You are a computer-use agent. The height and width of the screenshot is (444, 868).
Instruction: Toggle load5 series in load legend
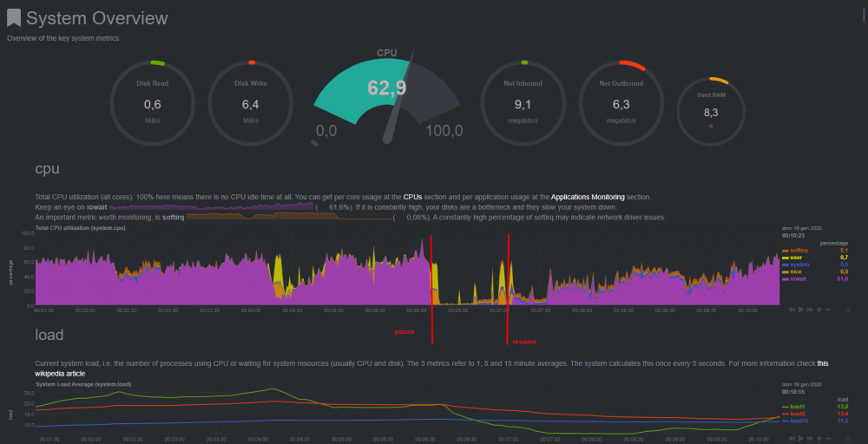pos(795,414)
